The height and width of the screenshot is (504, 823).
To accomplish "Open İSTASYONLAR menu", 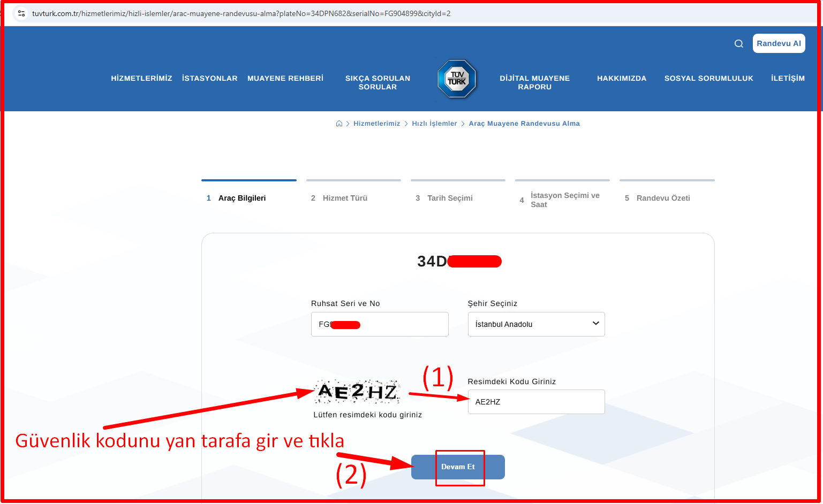I will point(210,78).
